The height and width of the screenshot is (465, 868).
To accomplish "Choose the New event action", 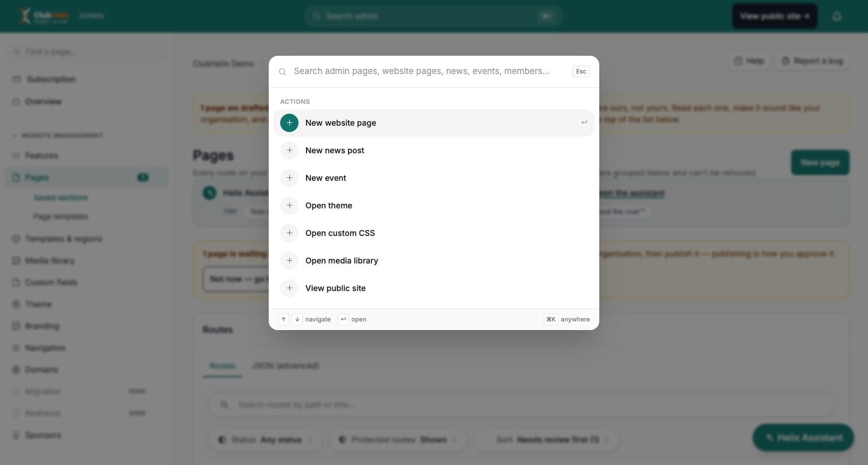I will point(434,178).
